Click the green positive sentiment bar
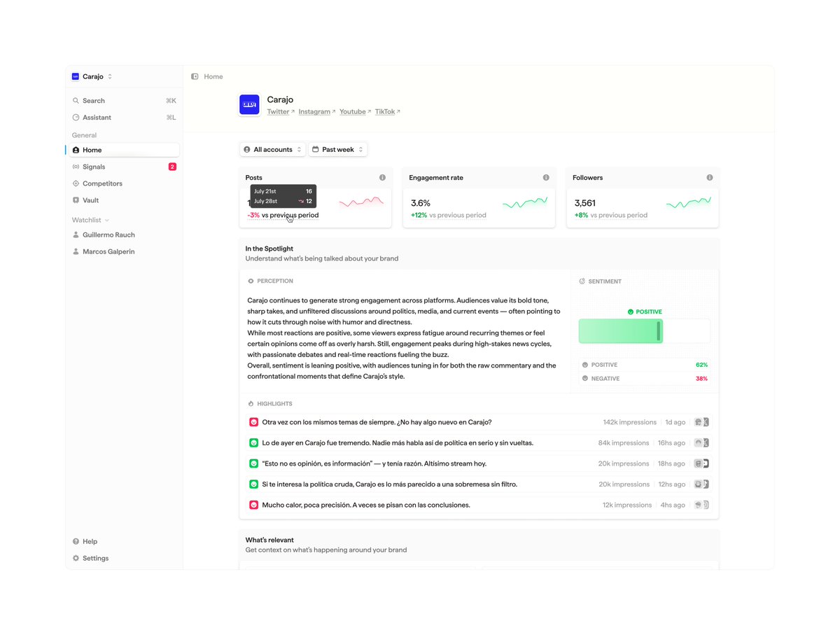Image resolution: width=840 pixels, height=635 pixels. coord(621,331)
